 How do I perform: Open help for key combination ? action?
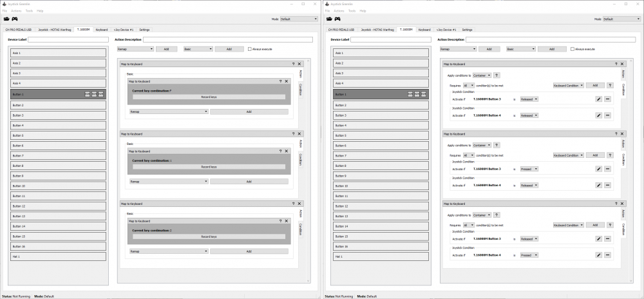pos(280,81)
